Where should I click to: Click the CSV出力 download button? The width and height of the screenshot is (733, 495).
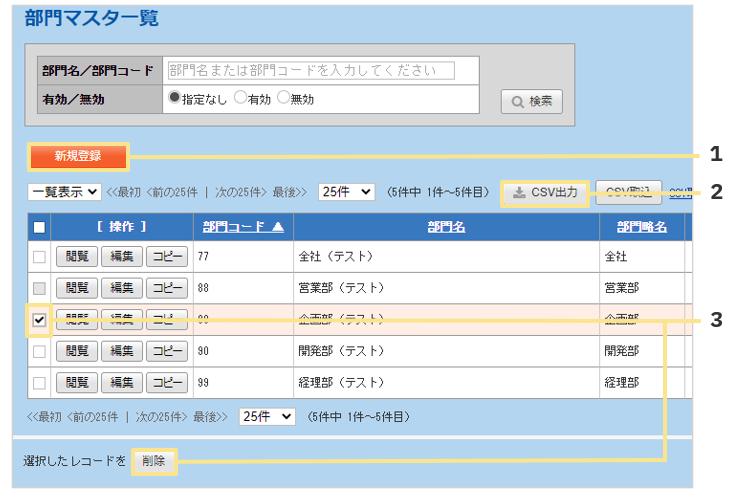click(x=545, y=192)
